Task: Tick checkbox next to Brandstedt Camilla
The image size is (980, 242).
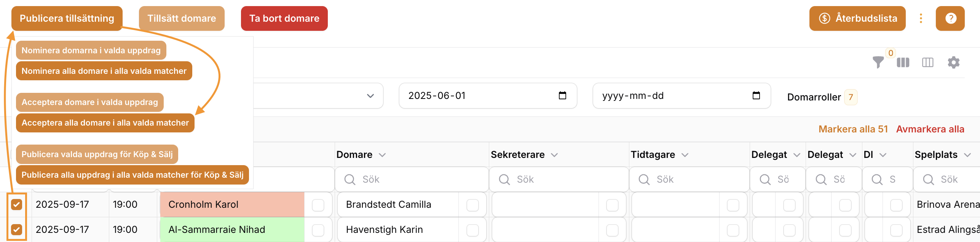Action: tap(472, 205)
